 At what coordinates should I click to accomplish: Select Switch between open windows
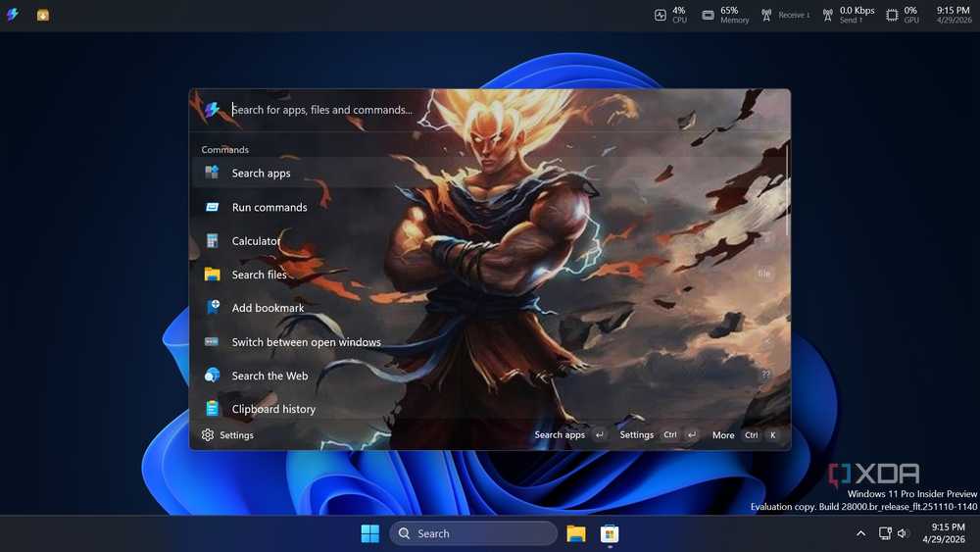tap(489, 341)
